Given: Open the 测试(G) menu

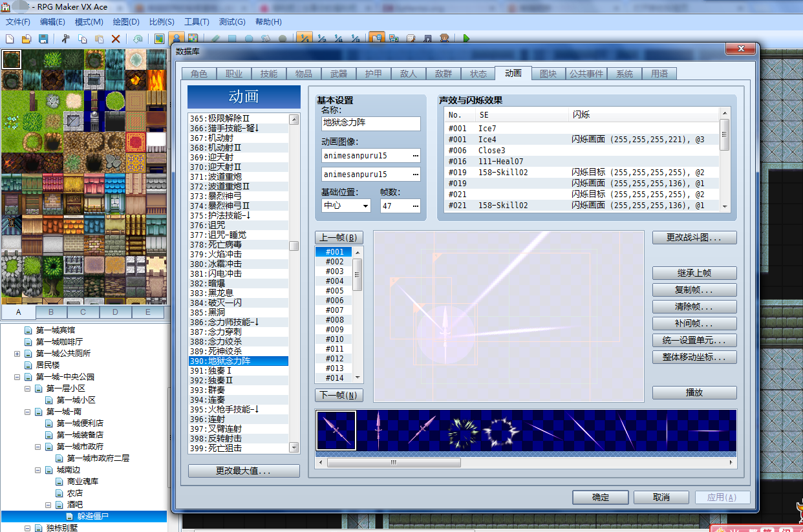Looking at the screenshot, I should click(x=232, y=21).
